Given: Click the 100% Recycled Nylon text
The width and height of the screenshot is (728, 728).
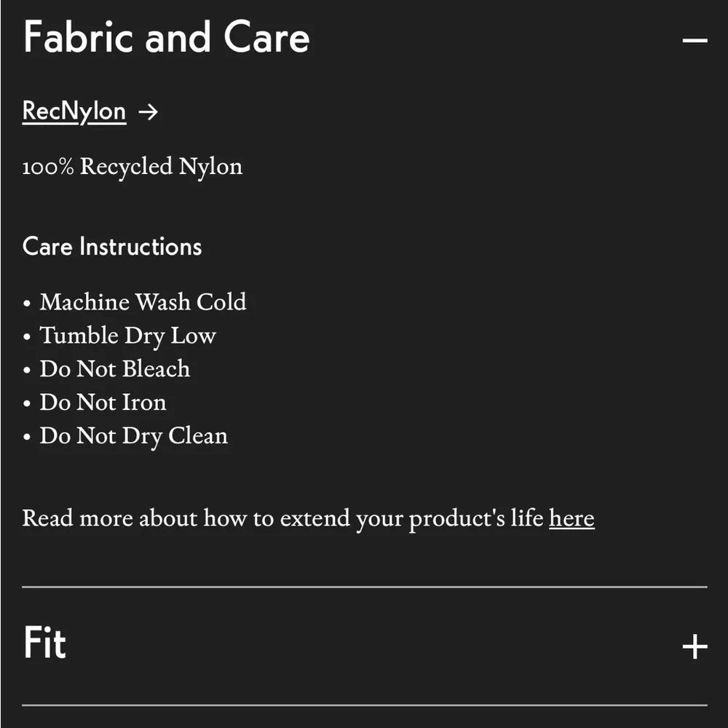Looking at the screenshot, I should pos(132,167).
